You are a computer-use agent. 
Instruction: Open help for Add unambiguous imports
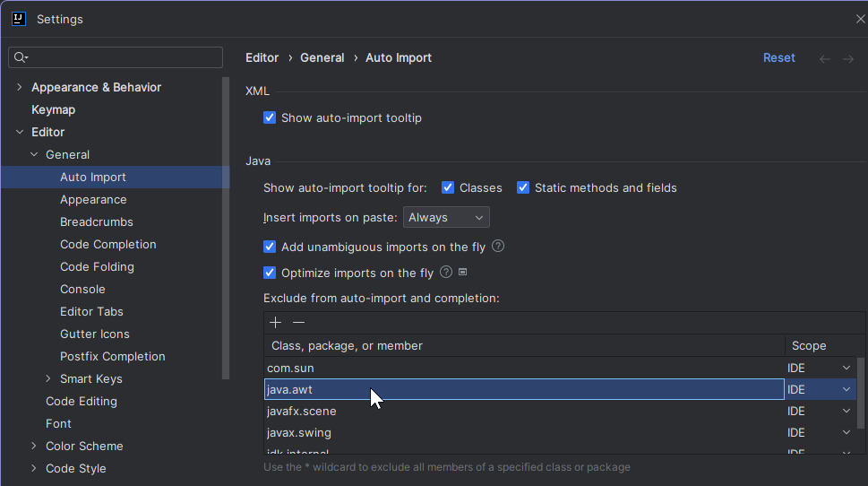pos(498,246)
